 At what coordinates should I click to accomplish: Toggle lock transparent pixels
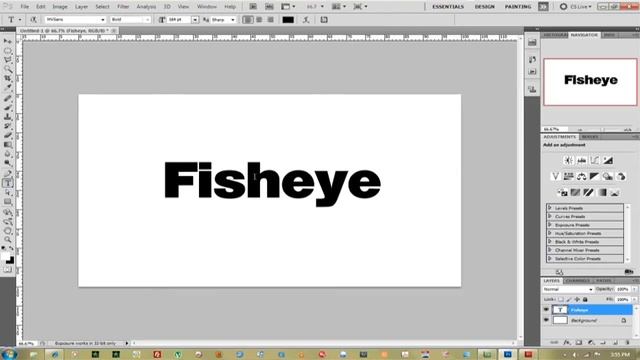pos(561,300)
